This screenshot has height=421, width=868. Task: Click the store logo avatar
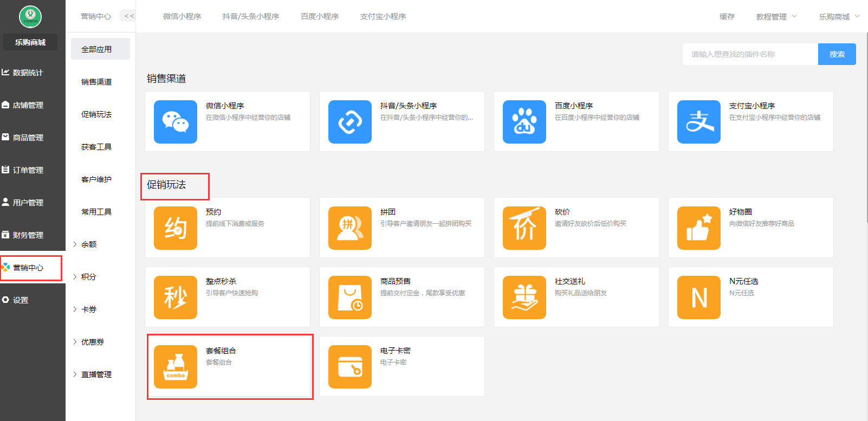click(x=30, y=17)
